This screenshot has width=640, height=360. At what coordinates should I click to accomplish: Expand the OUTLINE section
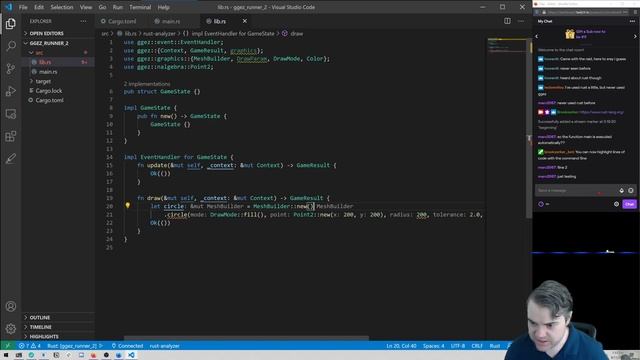point(40,317)
